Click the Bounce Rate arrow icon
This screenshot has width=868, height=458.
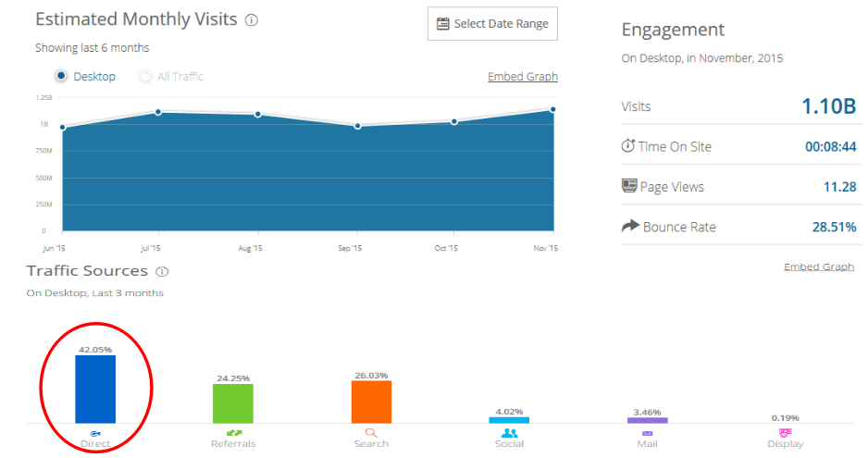point(630,226)
